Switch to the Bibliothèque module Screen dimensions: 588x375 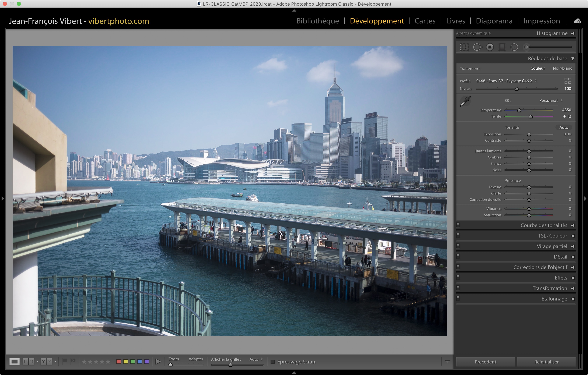point(317,21)
